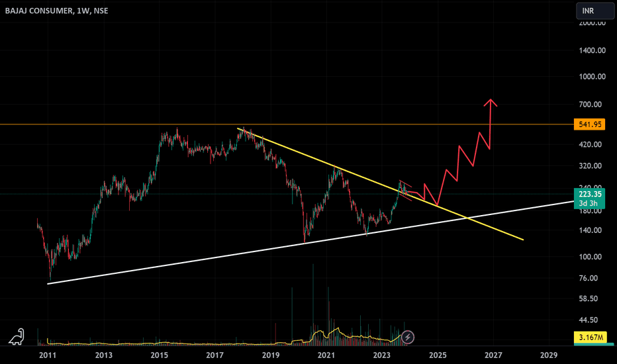Click the 2027 label on time axis
The height and width of the screenshot is (364, 617).
click(493, 355)
